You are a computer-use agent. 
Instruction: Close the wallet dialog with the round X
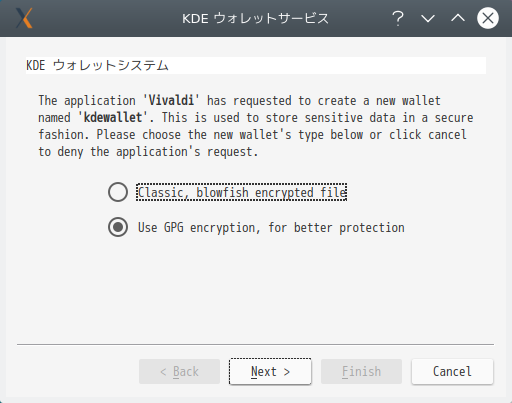pyautogui.click(x=488, y=18)
